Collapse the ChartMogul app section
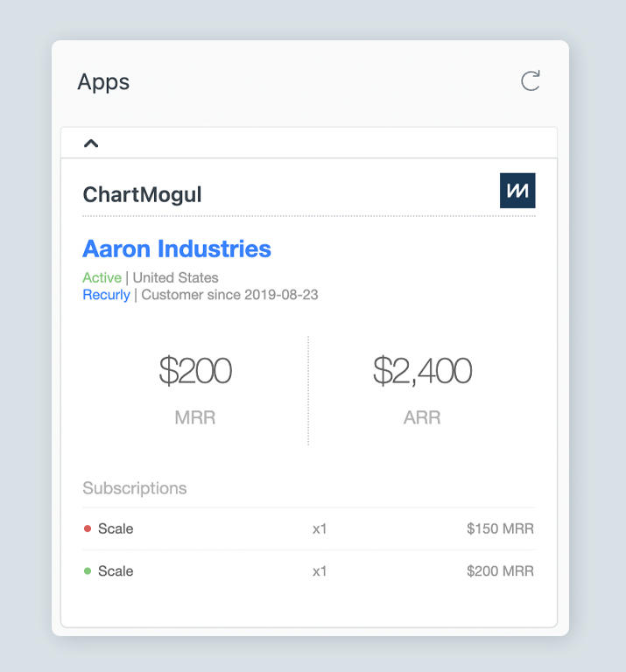The width and height of the screenshot is (626, 672). point(91,143)
